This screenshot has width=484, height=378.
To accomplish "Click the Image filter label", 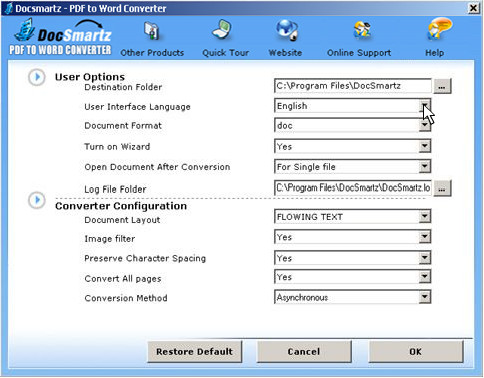I will coord(110,239).
